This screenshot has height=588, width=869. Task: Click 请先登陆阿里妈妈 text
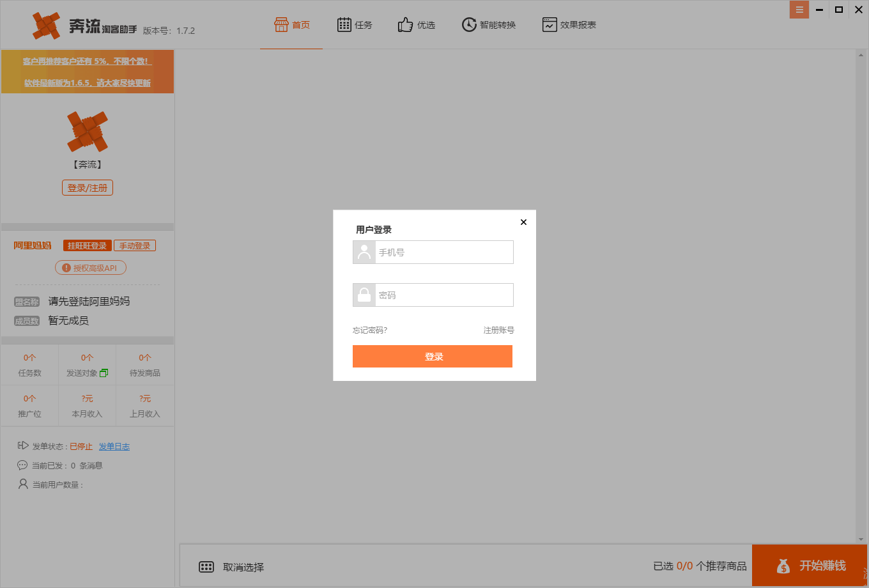[x=89, y=301]
